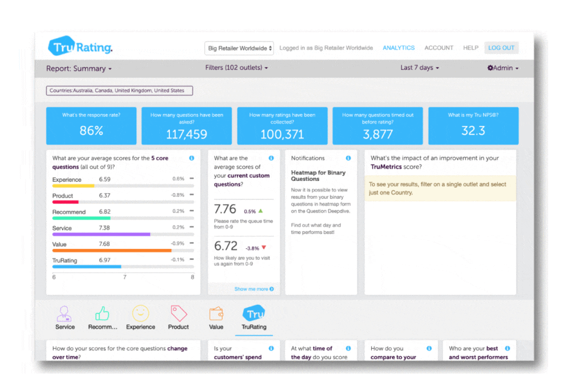Image resolution: width=568 pixels, height=392 pixels.
Task: Select the Value wallet icon
Action: click(x=216, y=313)
